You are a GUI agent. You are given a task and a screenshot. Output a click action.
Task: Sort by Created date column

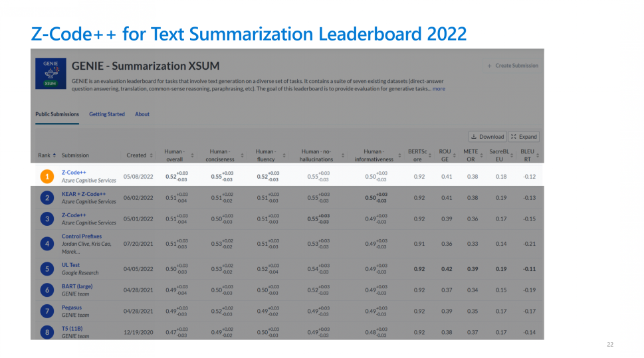(151, 155)
